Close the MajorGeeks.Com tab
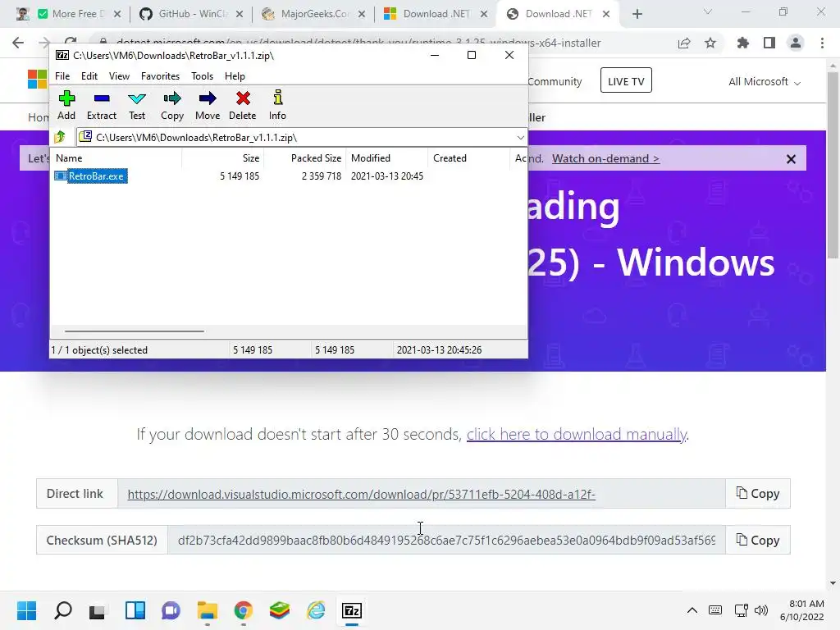The width and height of the screenshot is (840, 630). [x=362, y=14]
